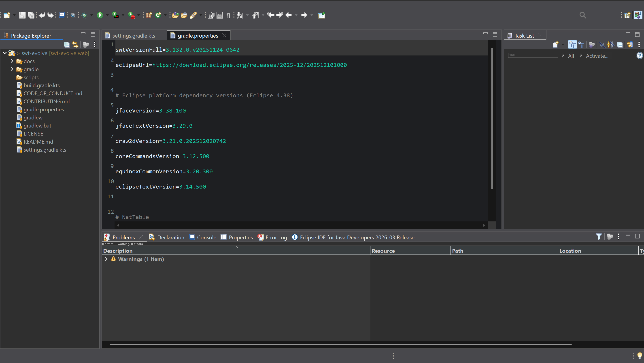Image resolution: width=644 pixels, height=363 pixels.
Task: Click the Activate... link in Task List
Action: pos(597,56)
